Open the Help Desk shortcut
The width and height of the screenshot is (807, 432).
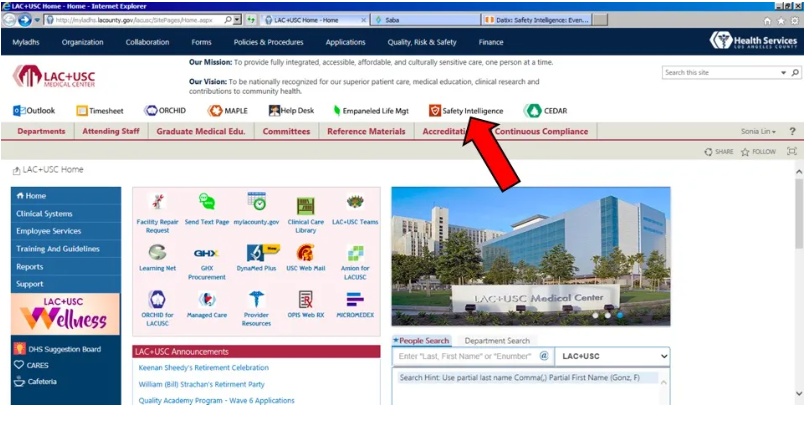pos(291,111)
